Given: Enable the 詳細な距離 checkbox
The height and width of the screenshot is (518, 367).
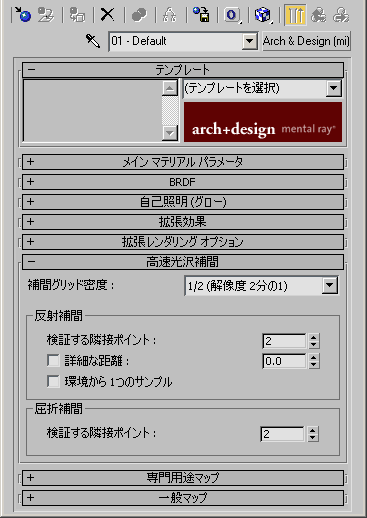Looking at the screenshot, I should (53, 361).
